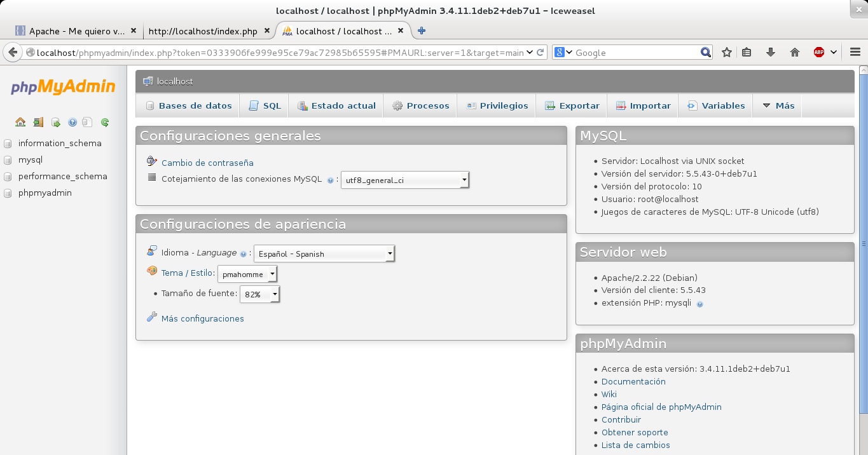Open the Más configuraciones link
Image resolution: width=868 pixels, height=455 pixels.
(203, 319)
